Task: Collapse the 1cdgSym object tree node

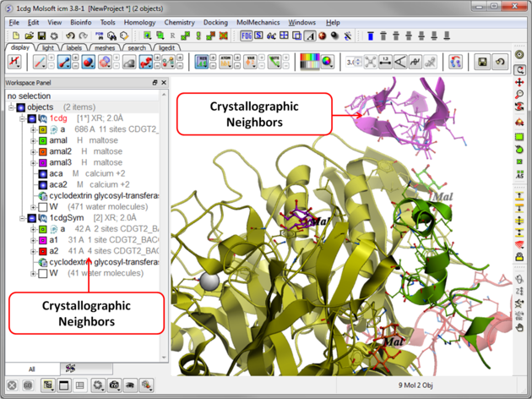Action: click(x=21, y=217)
